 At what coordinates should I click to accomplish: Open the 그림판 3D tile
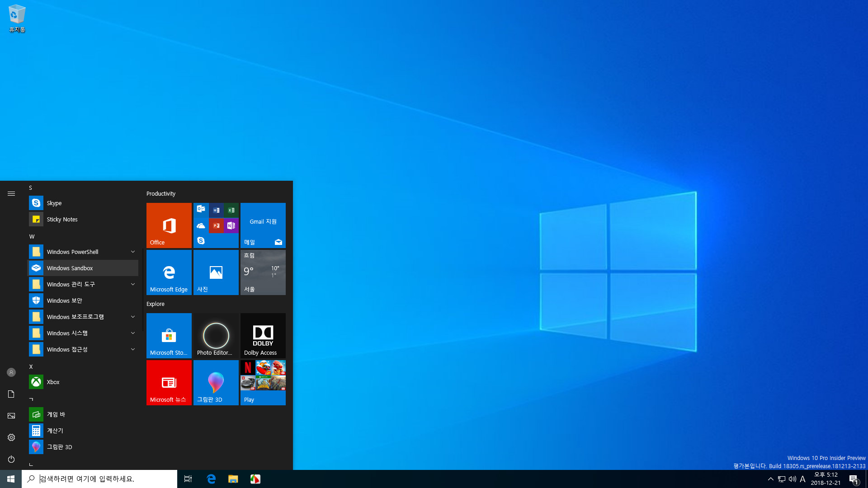(x=216, y=383)
